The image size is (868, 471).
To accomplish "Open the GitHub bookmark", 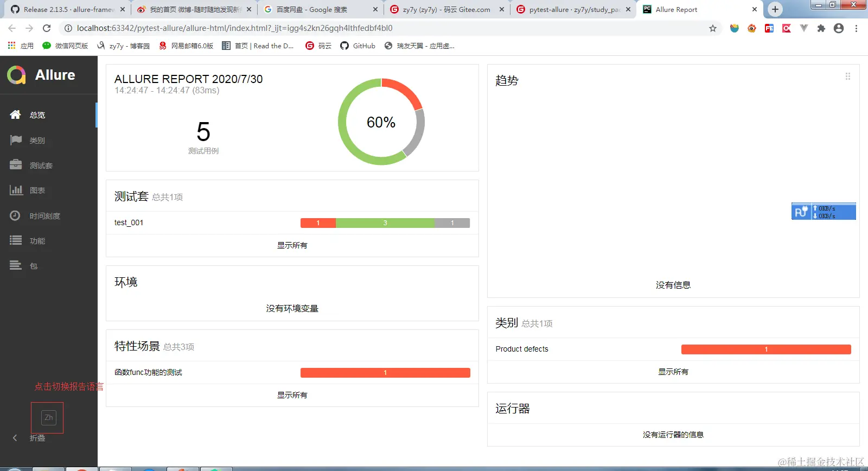I will coord(358,46).
